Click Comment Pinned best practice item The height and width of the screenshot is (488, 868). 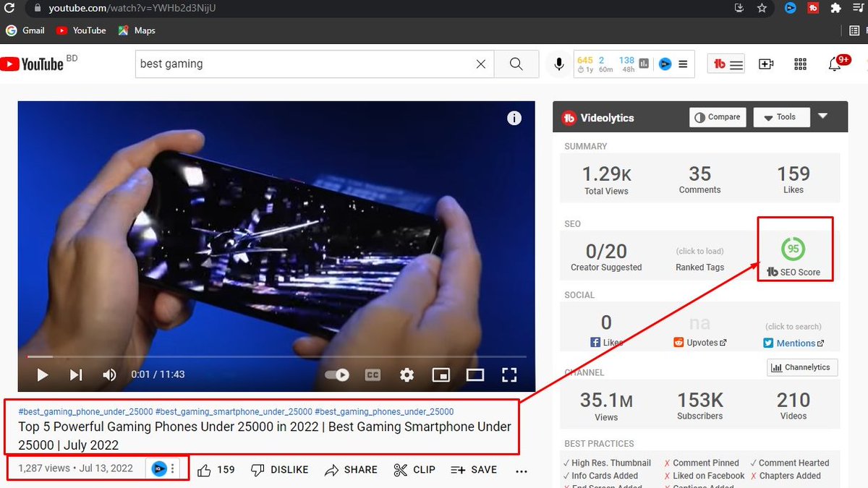tap(701, 463)
